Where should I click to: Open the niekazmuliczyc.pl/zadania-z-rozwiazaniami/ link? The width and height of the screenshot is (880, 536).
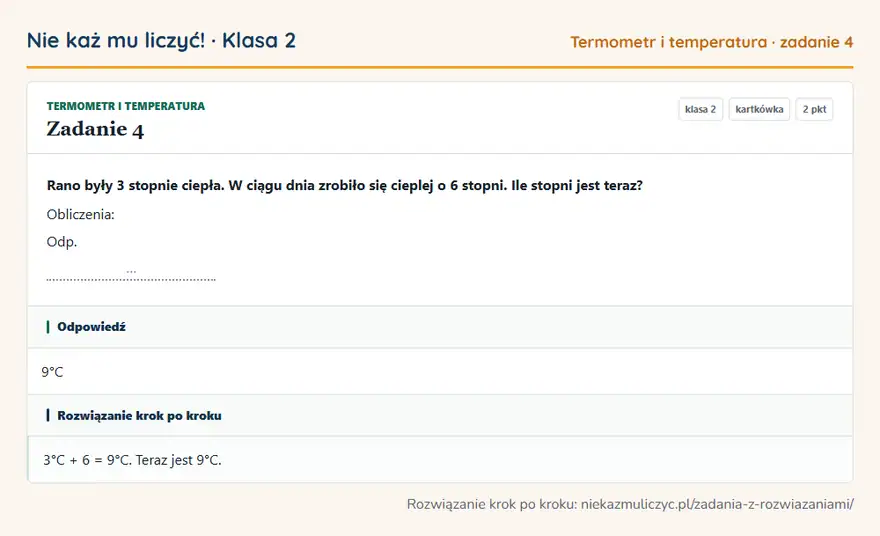coord(717,504)
